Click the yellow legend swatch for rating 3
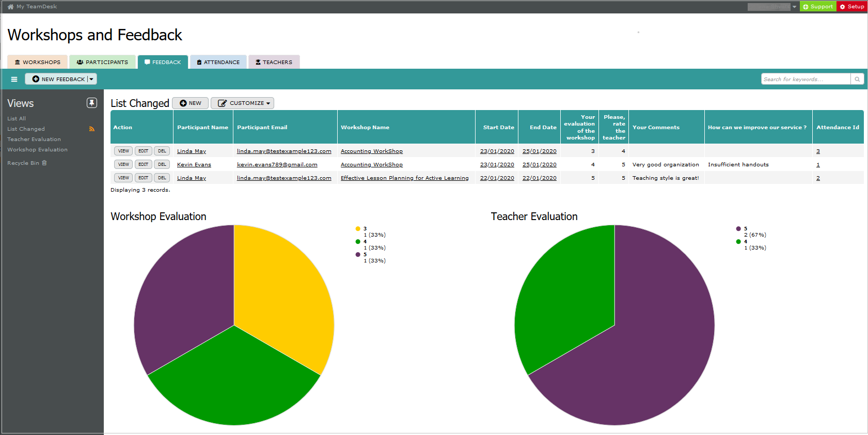 (358, 228)
